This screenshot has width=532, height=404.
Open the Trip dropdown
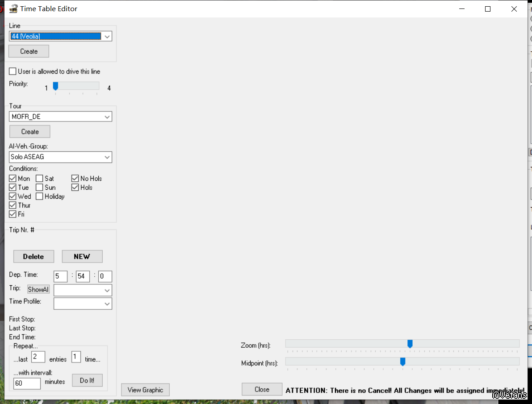tap(83, 290)
